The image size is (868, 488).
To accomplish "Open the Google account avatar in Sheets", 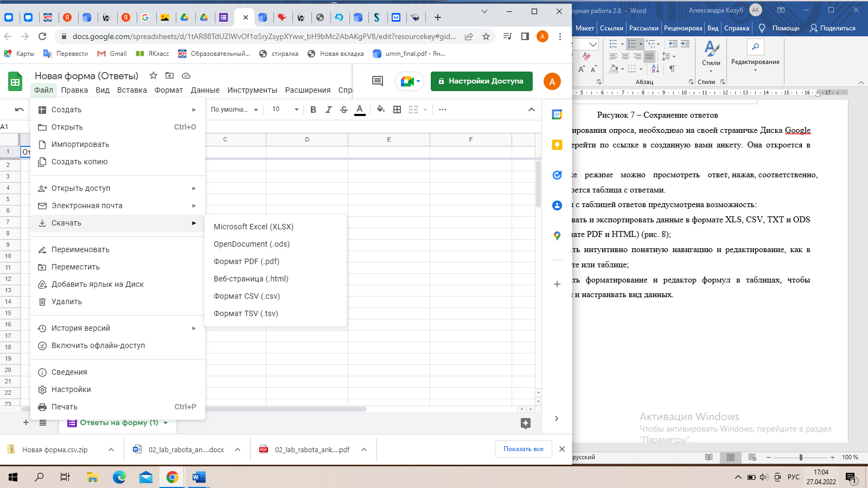I will pos(552,81).
